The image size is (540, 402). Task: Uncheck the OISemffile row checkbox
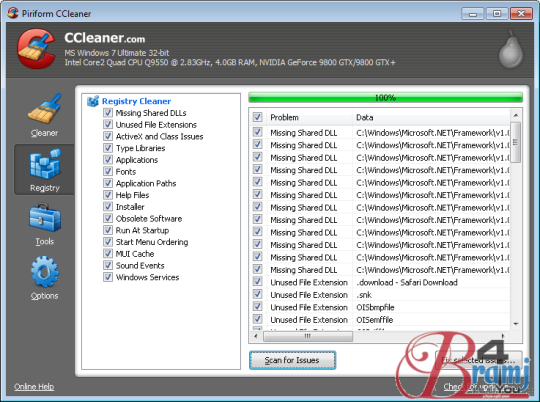point(257,319)
